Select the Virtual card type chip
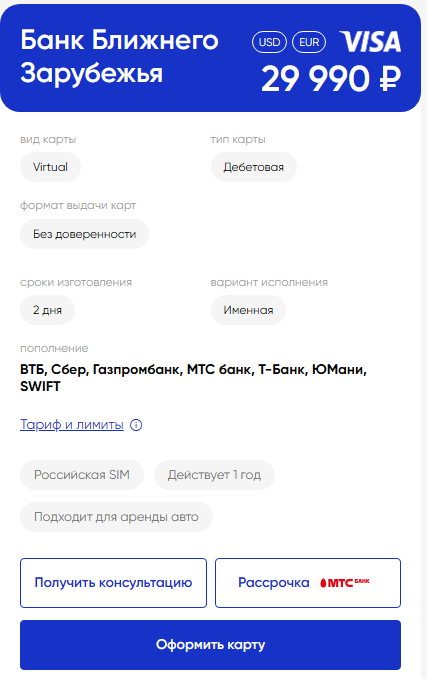This screenshot has width=427, height=679. [50, 167]
